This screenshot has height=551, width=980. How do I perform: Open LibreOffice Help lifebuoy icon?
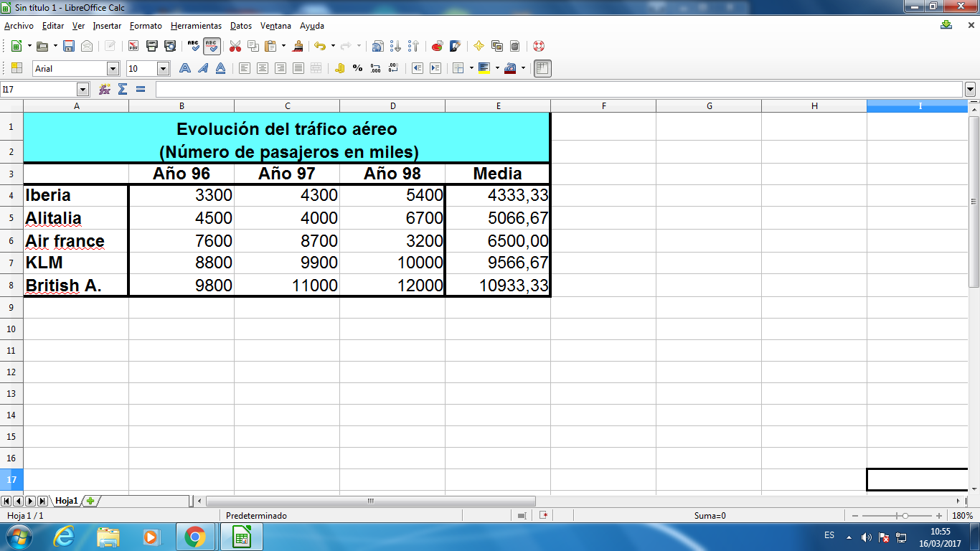(539, 46)
